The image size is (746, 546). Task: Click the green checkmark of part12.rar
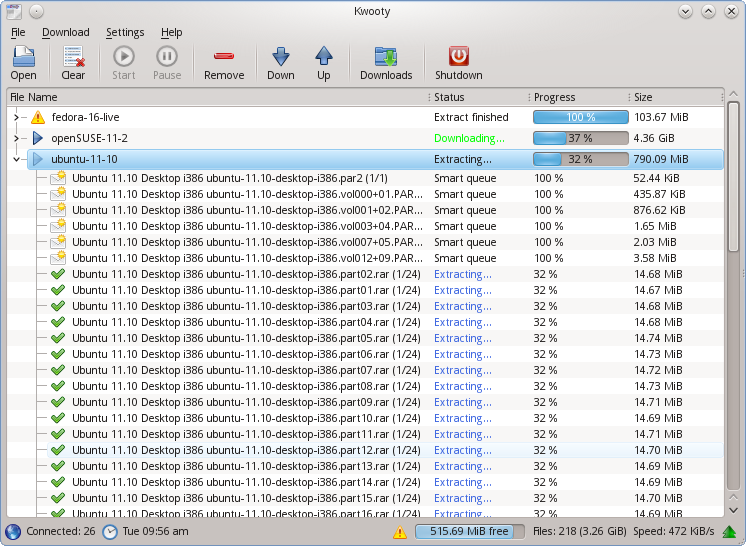click(x=58, y=450)
